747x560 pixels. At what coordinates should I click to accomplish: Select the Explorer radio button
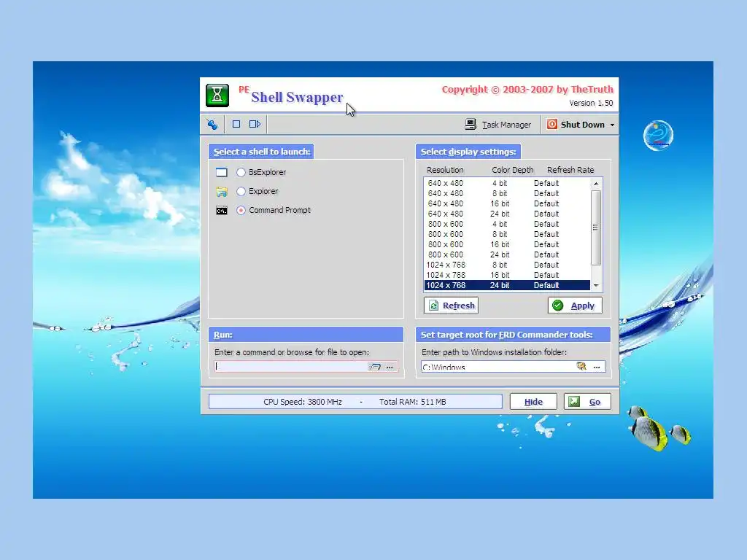(x=241, y=192)
